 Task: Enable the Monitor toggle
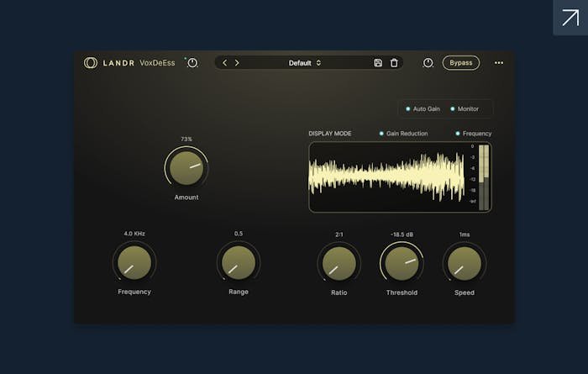click(465, 108)
